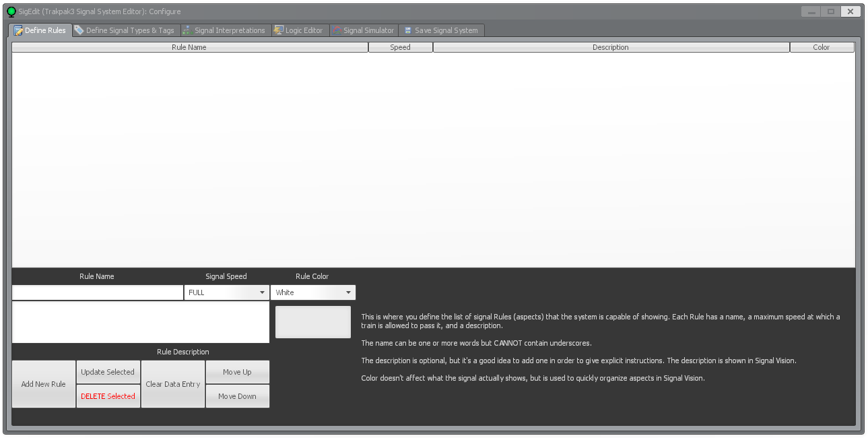Click the Signal Interpretations tab icon
Viewport: 868px width, 438px height.
click(x=187, y=30)
